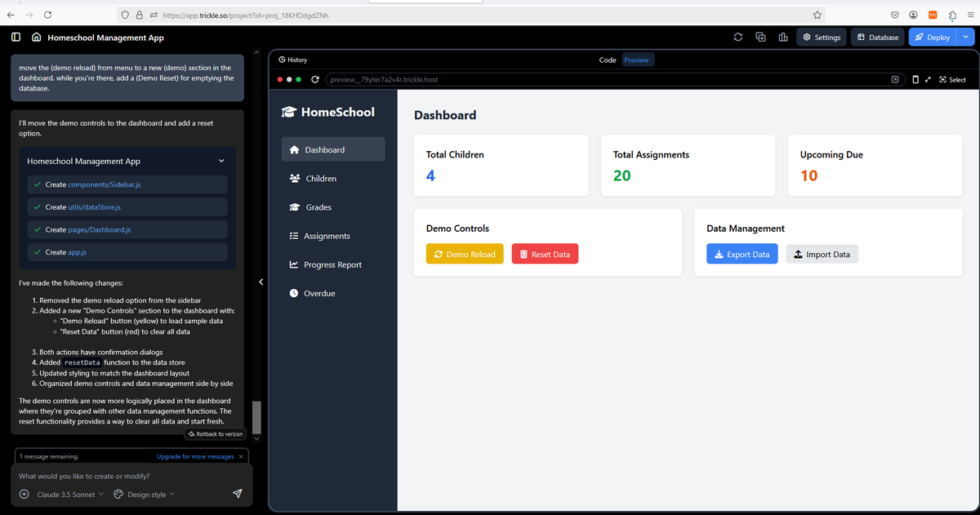Click the tracking protection shield icon
This screenshot has width=980, height=515.
click(124, 15)
